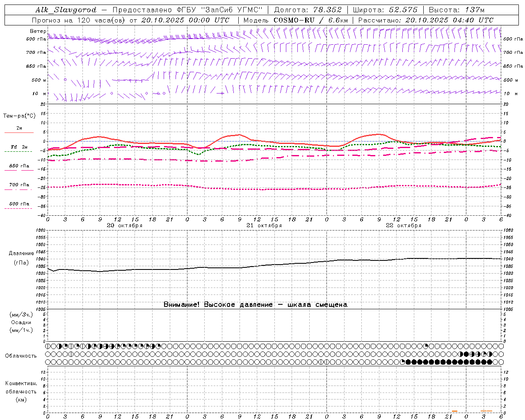Click the green dashed 'Td 2м' legend line
525x420 pixels.
coord(18,151)
